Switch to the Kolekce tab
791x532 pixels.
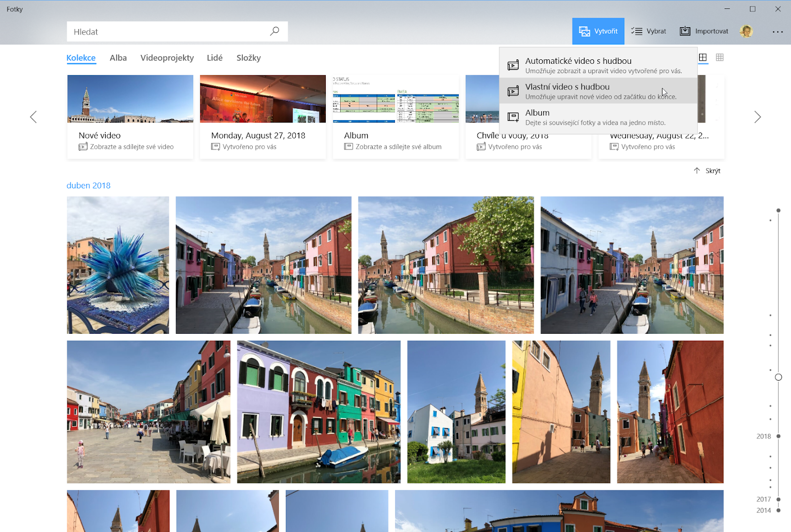[x=81, y=58]
